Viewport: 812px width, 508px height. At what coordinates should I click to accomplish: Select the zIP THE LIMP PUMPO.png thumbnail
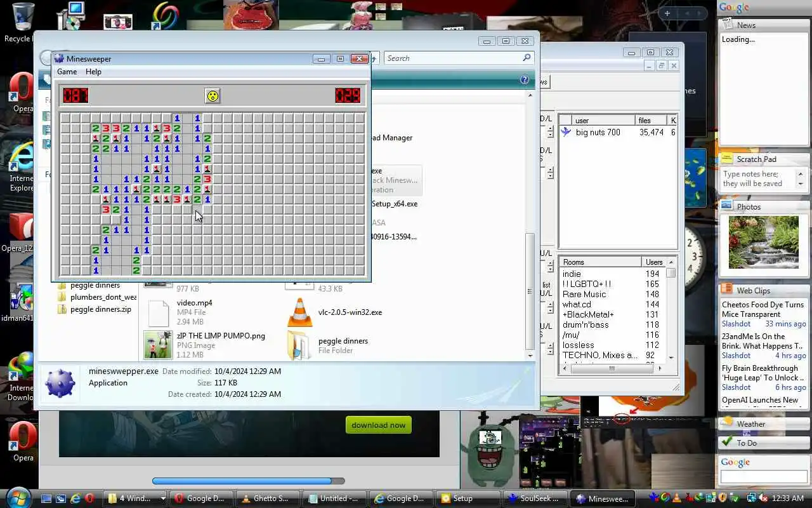coord(158,345)
